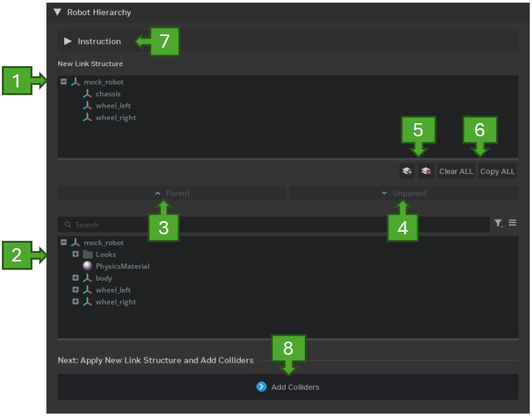Click the Unparent button
532x417 pixels.
tap(403, 193)
